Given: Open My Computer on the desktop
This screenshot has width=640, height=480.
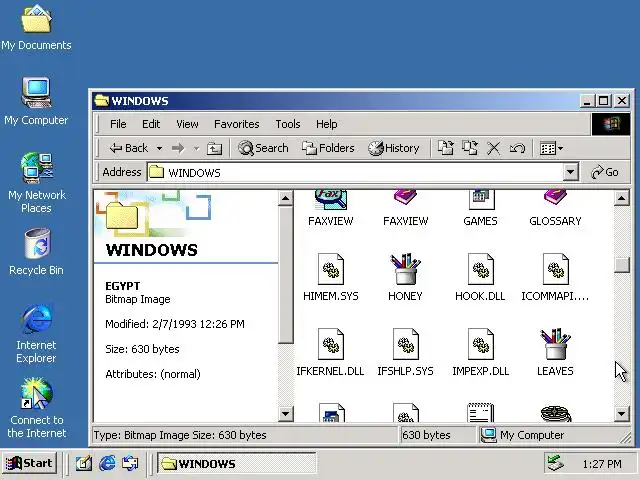Looking at the screenshot, I should tap(36, 101).
